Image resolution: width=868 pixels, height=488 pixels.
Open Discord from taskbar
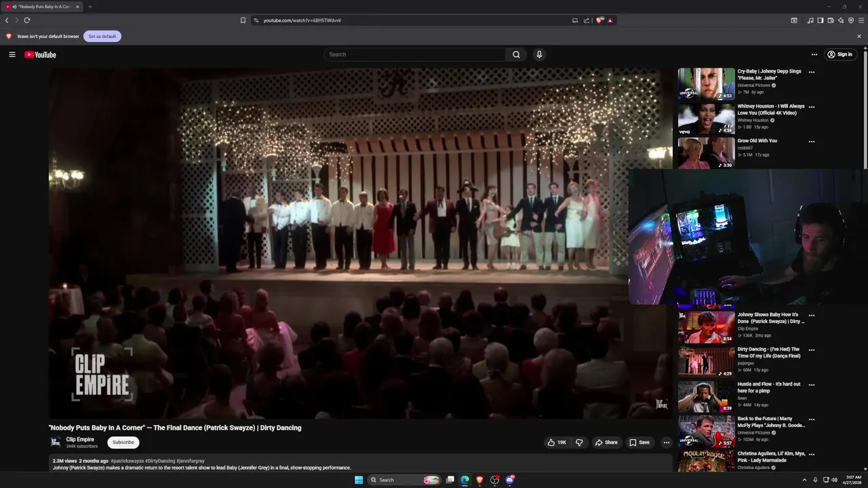(509, 480)
